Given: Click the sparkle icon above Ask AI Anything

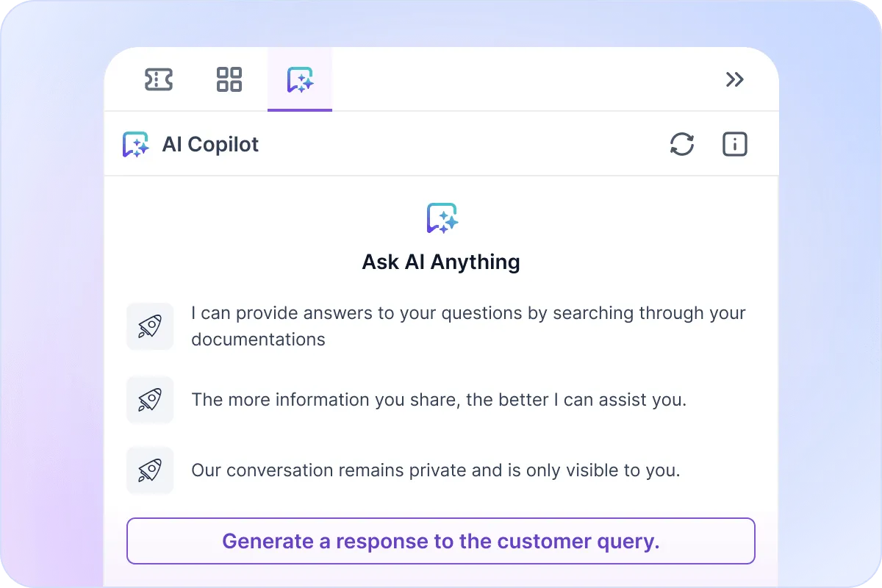Looking at the screenshot, I should [x=441, y=218].
